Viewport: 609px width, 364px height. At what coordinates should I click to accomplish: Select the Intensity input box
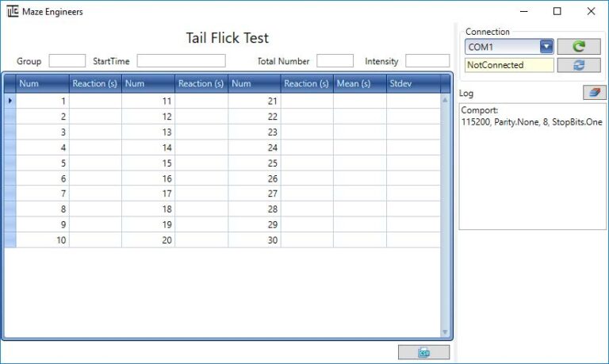point(427,61)
